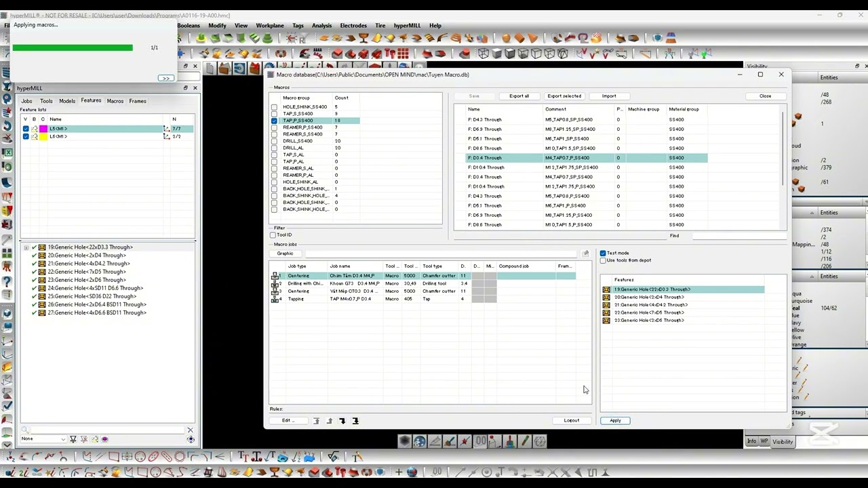Click Applying macros progress bar

73,47
